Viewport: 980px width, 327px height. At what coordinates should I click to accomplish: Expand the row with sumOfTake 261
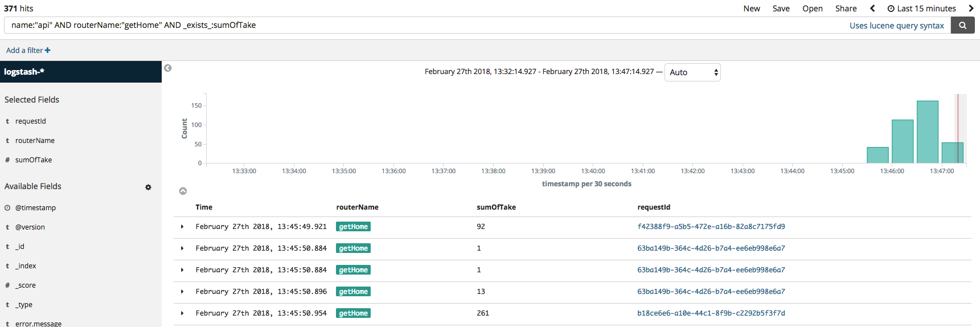tap(182, 313)
